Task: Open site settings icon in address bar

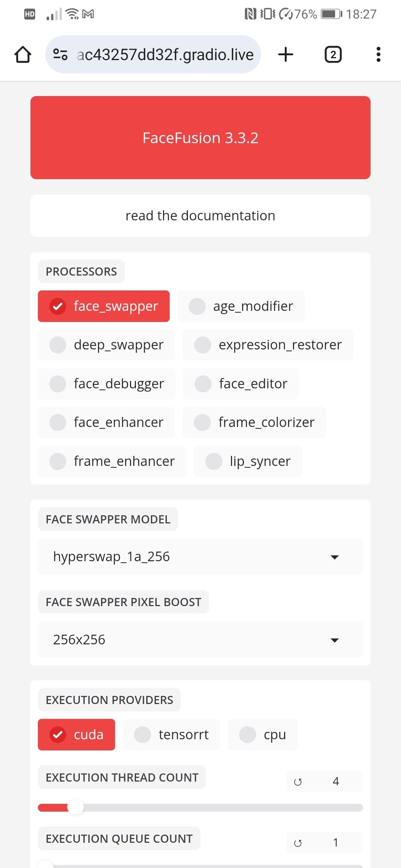Action: 60,55
